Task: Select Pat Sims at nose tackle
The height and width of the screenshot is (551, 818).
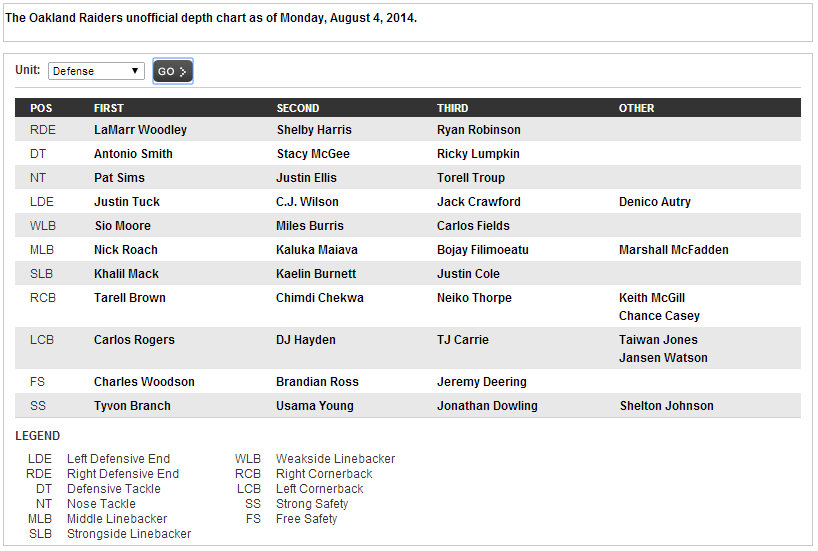Action: click(x=119, y=178)
